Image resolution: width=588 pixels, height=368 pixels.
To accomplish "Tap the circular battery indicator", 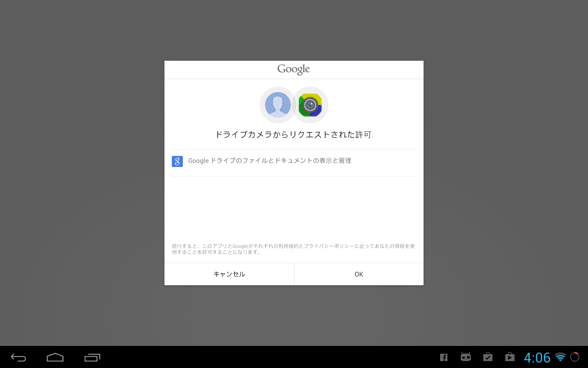I will pos(575,357).
